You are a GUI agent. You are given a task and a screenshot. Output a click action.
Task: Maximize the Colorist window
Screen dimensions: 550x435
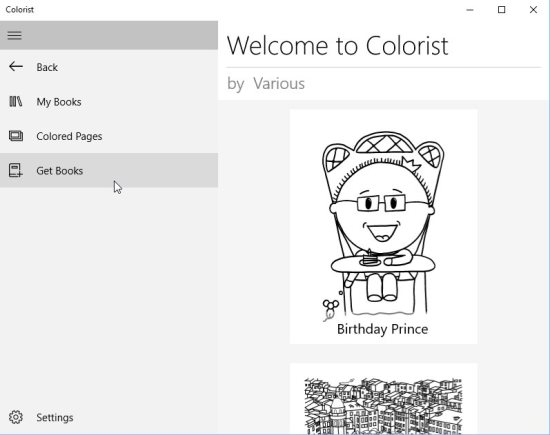coord(502,10)
